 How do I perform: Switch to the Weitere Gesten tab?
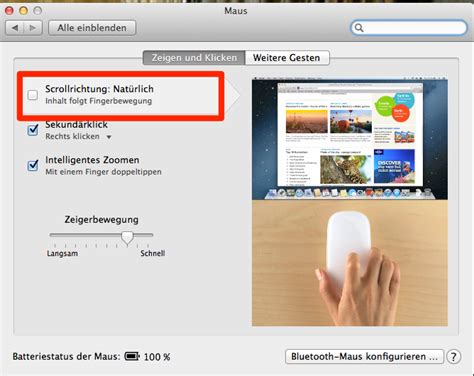[287, 58]
